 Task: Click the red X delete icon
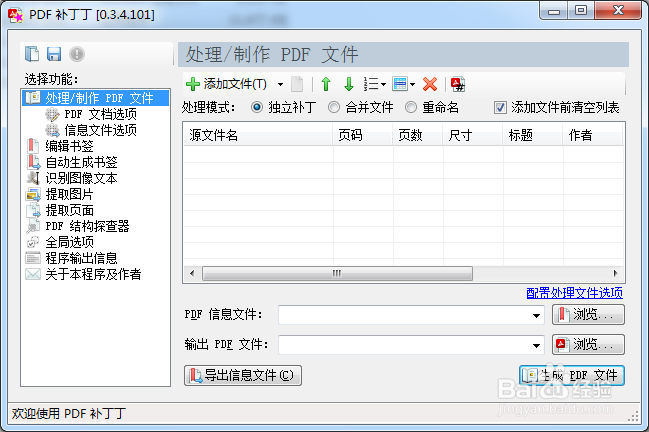(430, 84)
